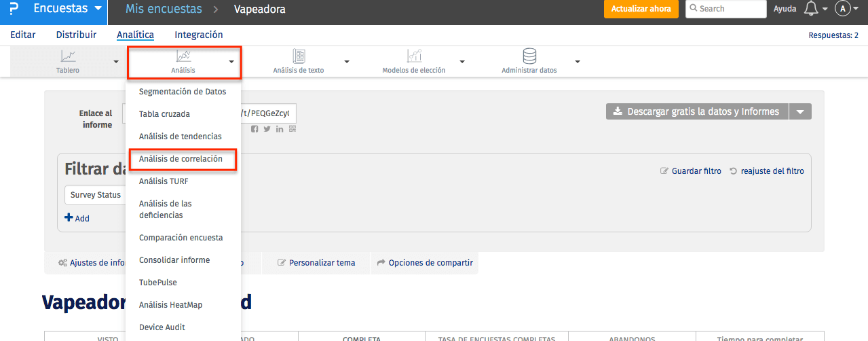Open the download options split arrow
The height and width of the screenshot is (341, 868).
pyautogui.click(x=800, y=111)
